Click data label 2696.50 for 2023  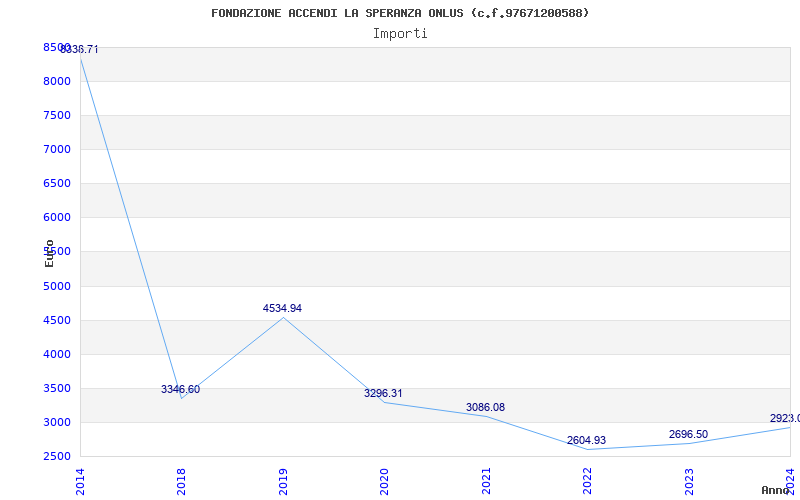click(688, 434)
